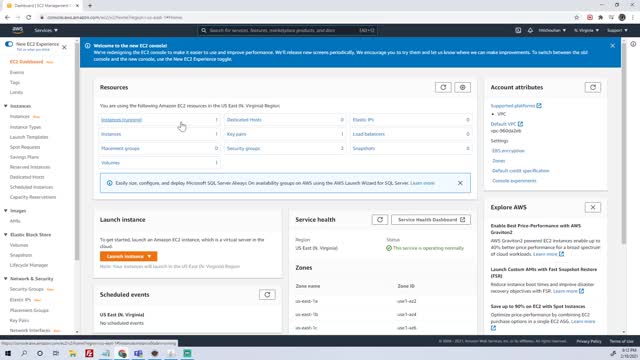Select Limits in sidebar
The width and height of the screenshot is (640, 360).
pos(16,93)
